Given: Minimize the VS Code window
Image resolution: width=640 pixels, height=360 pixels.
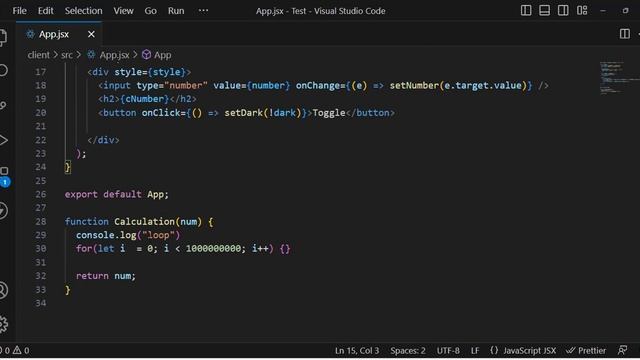Looking at the screenshot, I should tap(603, 11).
